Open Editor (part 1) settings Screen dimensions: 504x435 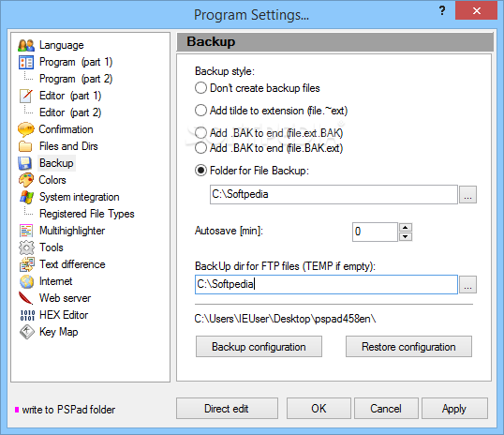coord(70,96)
